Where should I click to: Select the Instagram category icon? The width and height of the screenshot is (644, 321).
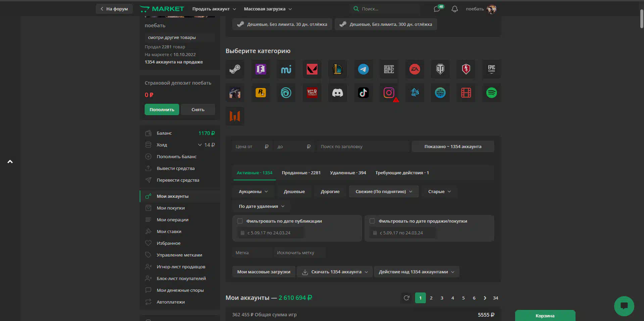389,93
